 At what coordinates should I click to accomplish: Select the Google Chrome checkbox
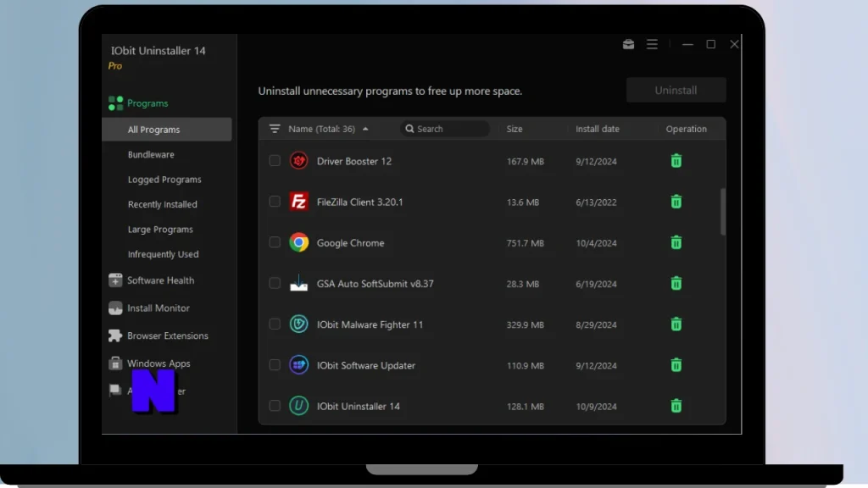coord(275,242)
